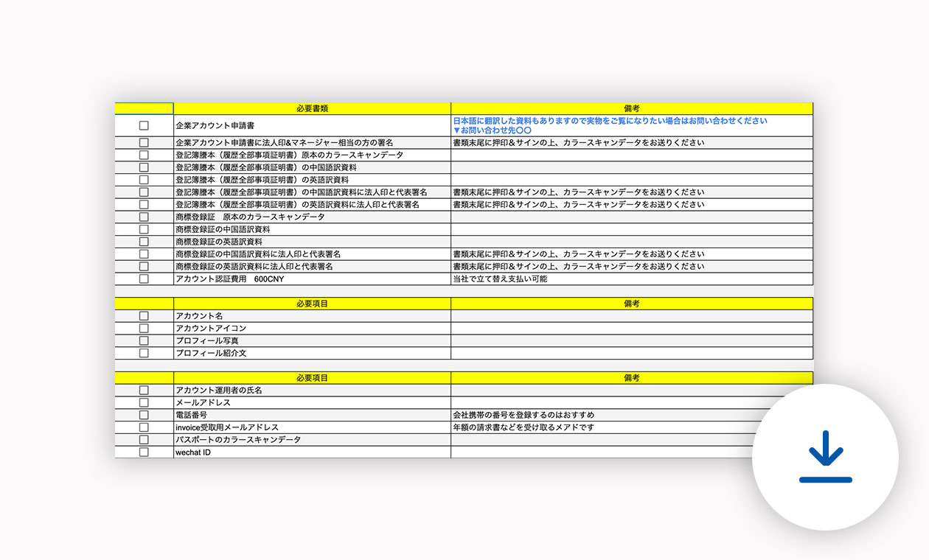This screenshot has width=929, height=560.
Task: Select cell 商標登録証の中国語訳資料に法人印と代表署名
Action: [x=312, y=254]
